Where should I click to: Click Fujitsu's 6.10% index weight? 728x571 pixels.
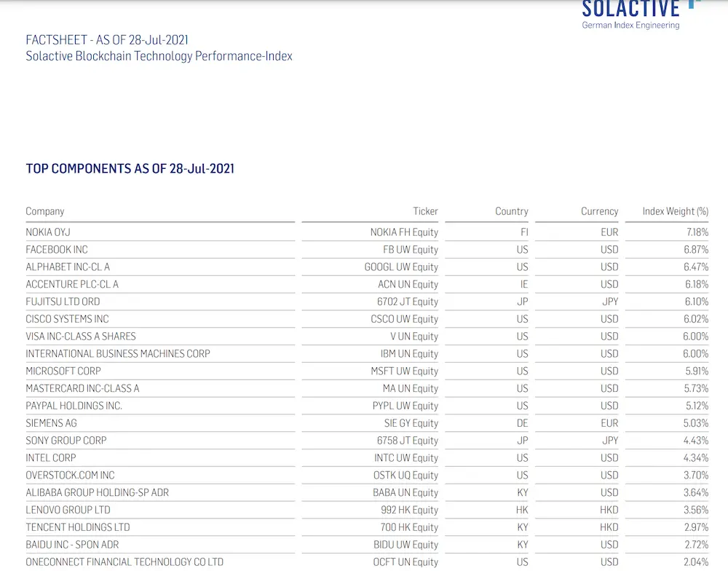pos(697,302)
